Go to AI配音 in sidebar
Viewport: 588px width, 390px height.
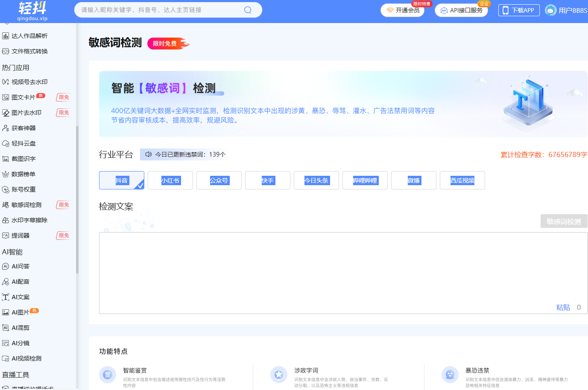point(20,282)
